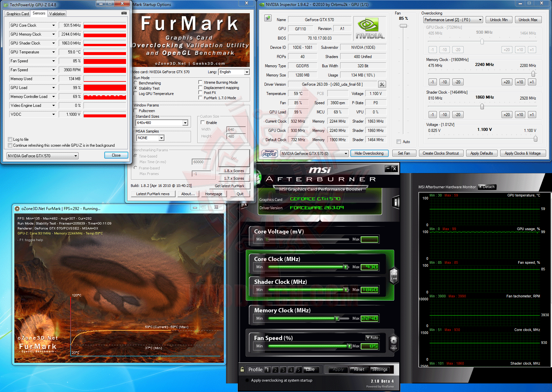Click Apply Defaults in NVIDIA Inspector
The width and height of the screenshot is (552, 392).
tap(481, 153)
